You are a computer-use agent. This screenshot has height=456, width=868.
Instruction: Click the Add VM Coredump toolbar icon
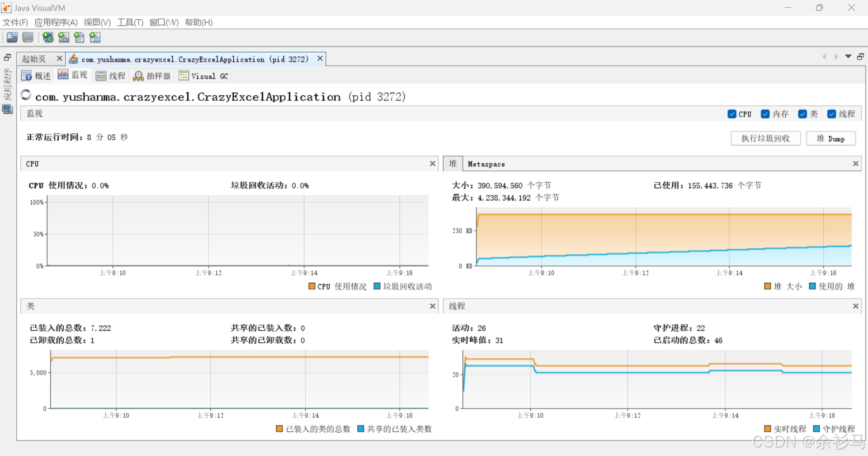point(79,38)
